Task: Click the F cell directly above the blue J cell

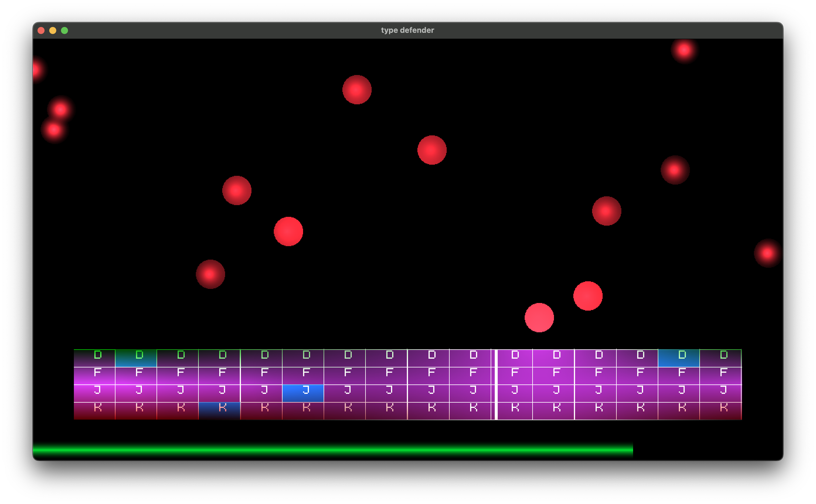Action: [x=303, y=376]
